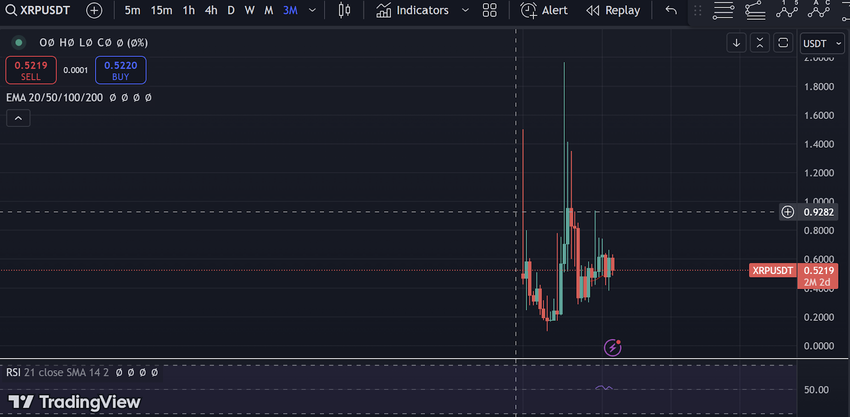Click the down arrow chart button
Screen dimensions: 850x417
[737, 43]
